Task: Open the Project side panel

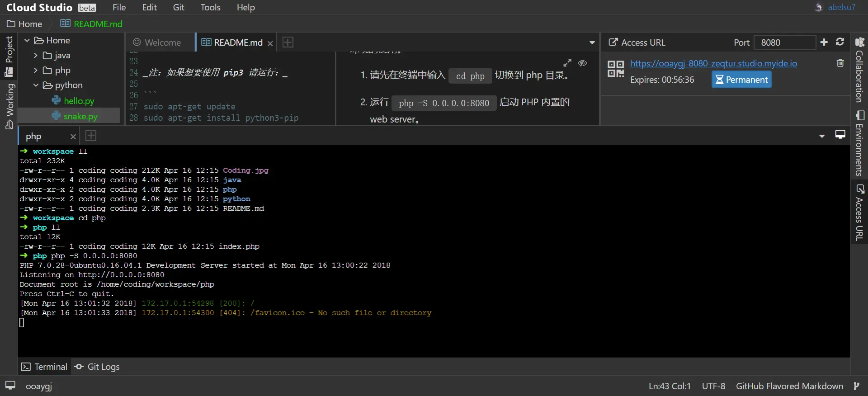Action: [x=9, y=56]
